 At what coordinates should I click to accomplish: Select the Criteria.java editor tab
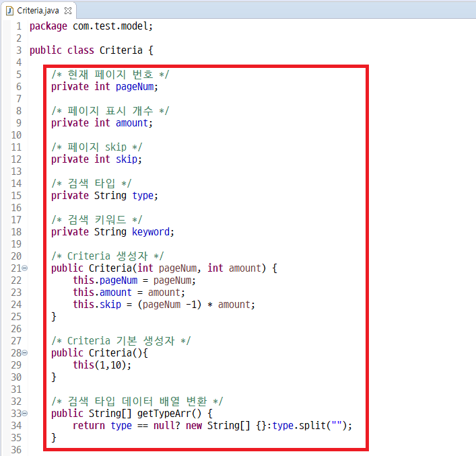(x=38, y=11)
